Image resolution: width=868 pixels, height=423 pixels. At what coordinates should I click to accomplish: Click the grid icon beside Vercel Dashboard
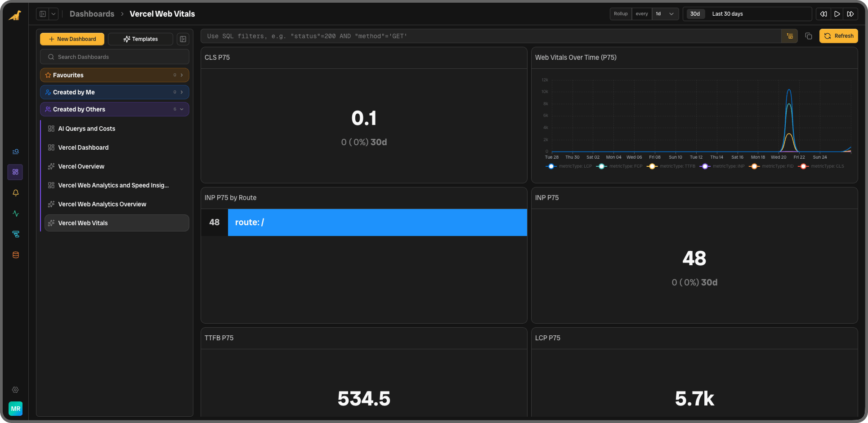(x=51, y=147)
